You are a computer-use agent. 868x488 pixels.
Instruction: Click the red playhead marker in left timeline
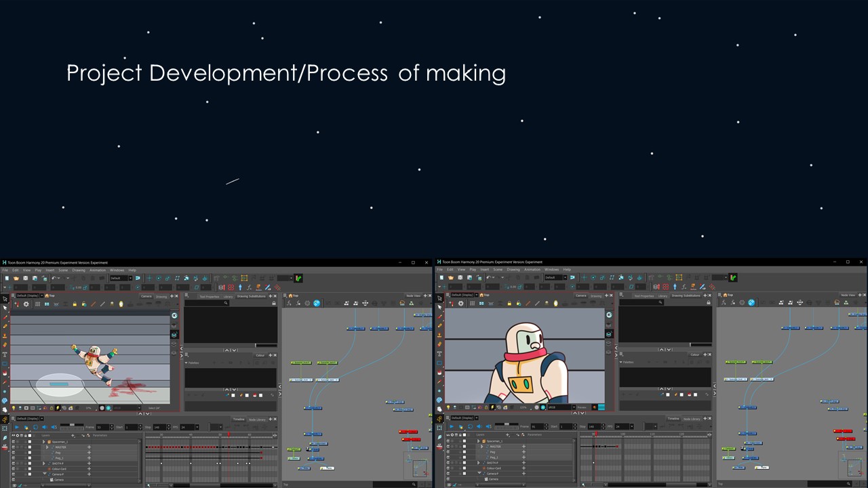[x=229, y=435]
